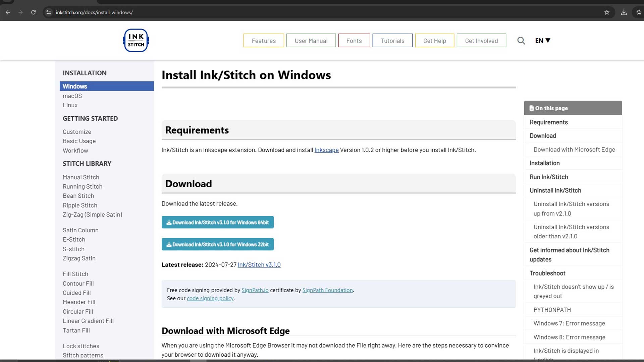The width and height of the screenshot is (644, 362).
Task: Open browser downloads icon
Action: click(x=624, y=12)
